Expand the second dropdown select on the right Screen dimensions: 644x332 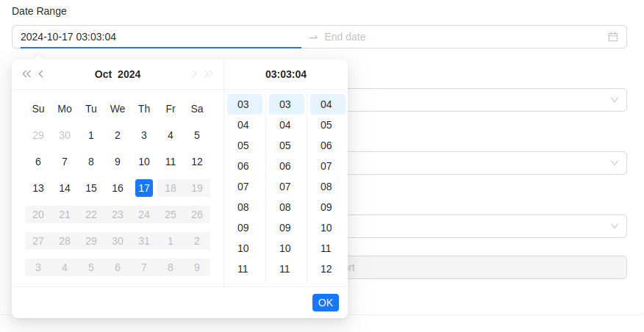pos(615,163)
